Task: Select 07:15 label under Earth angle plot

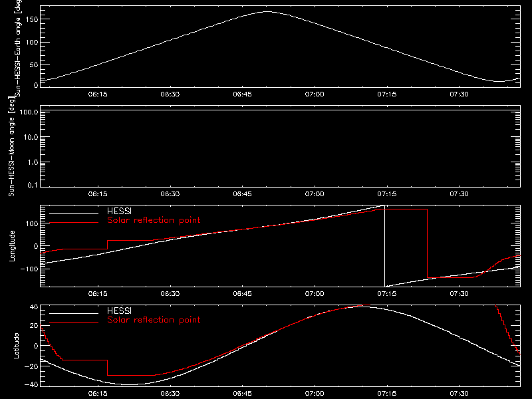Action: tap(387, 94)
